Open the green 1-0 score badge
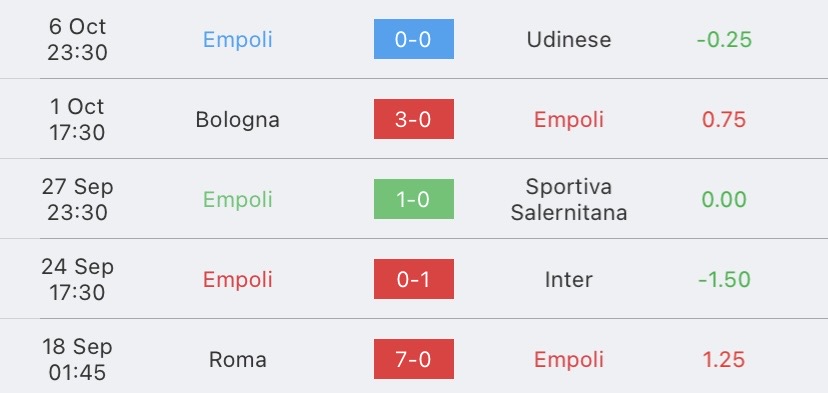This screenshot has width=828, height=393. (x=413, y=199)
